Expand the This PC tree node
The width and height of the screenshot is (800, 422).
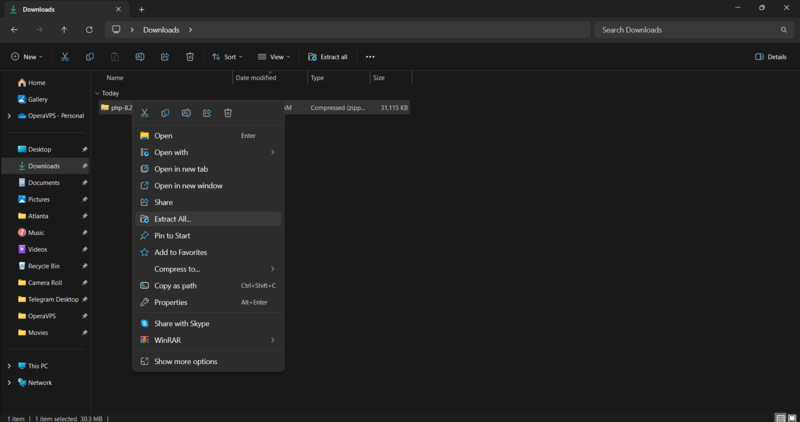pyautogui.click(x=9, y=366)
